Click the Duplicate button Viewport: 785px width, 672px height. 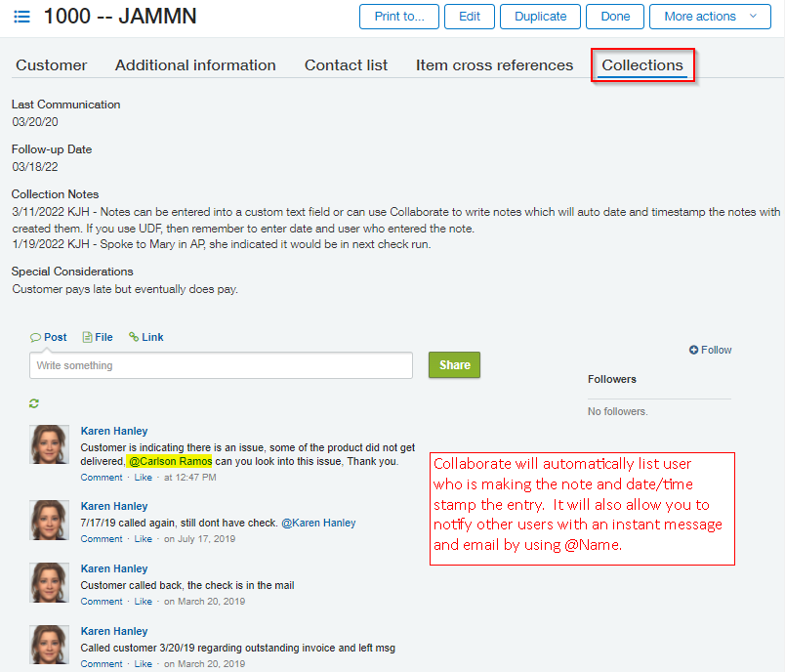click(540, 17)
